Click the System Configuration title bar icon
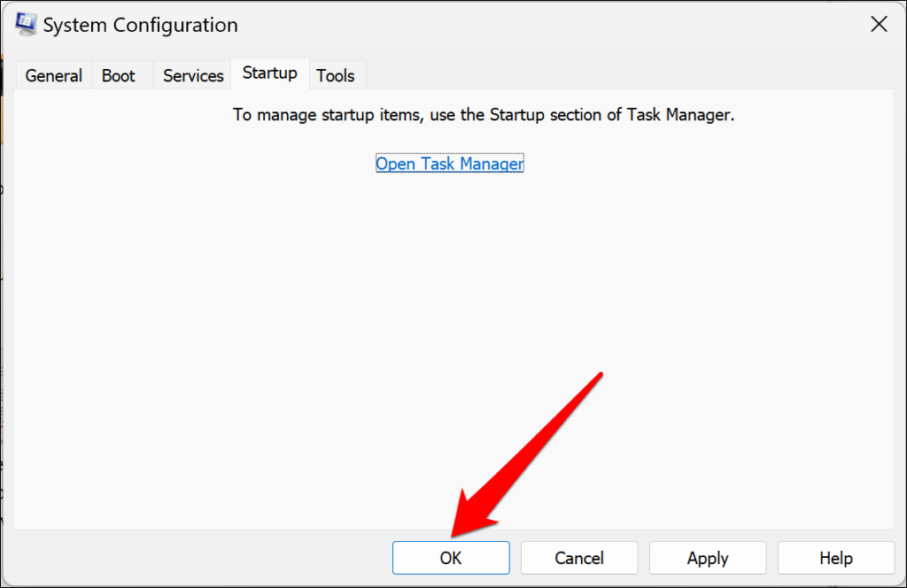Screen dimensions: 907x588 click(x=27, y=25)
